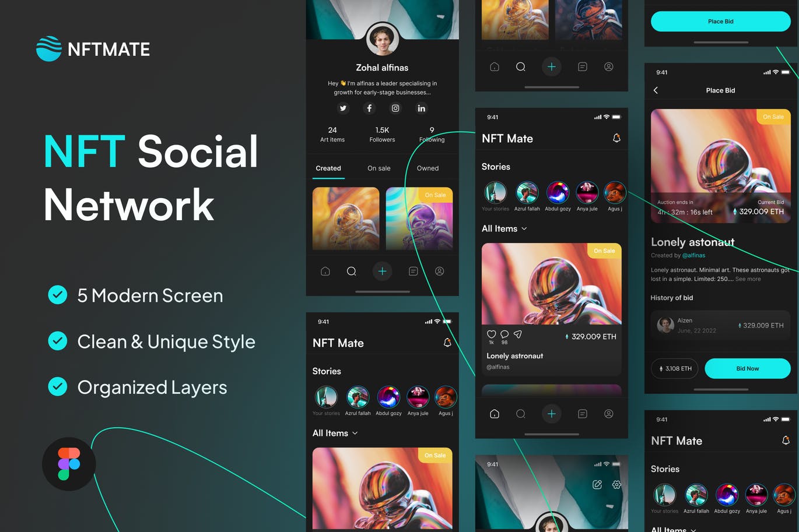The width and height of the screenshot is (799, 532).
Task: Tap the heart icon under Lonely astronaut
Action: pos(491,334)
